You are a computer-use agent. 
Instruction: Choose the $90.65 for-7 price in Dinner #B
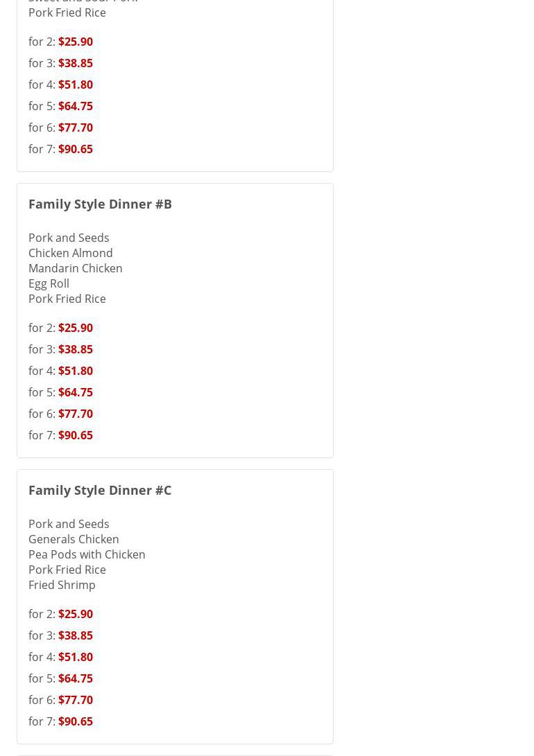(76, 435)
